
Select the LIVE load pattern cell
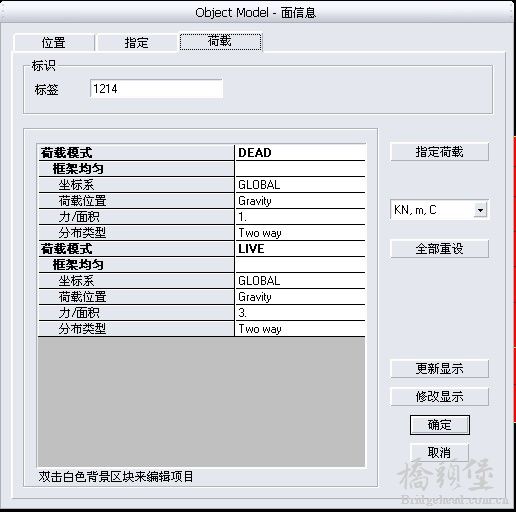pos(300,249)
